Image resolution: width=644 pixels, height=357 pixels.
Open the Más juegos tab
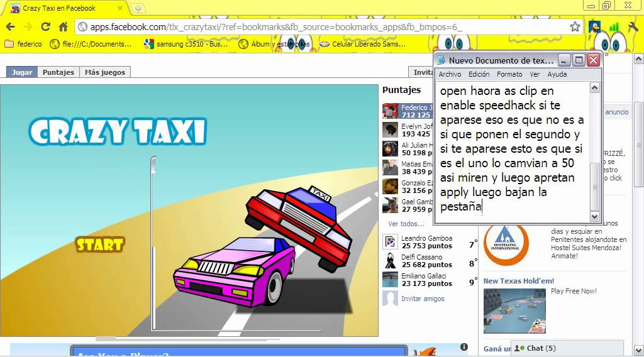pyautogui.click(x=105, y=72)
